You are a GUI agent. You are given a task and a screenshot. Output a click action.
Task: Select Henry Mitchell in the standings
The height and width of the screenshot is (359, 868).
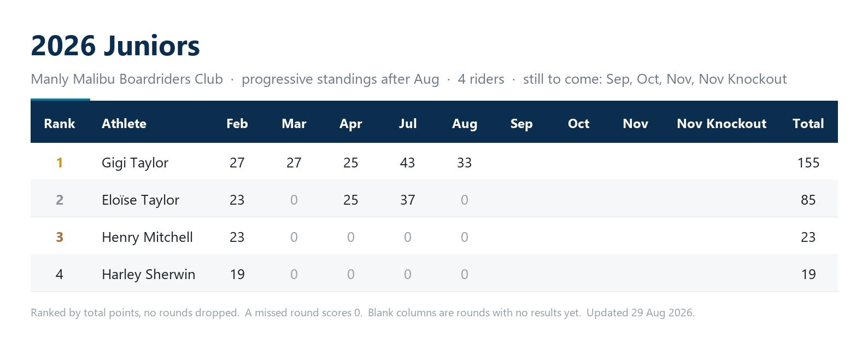pos(147,238)
